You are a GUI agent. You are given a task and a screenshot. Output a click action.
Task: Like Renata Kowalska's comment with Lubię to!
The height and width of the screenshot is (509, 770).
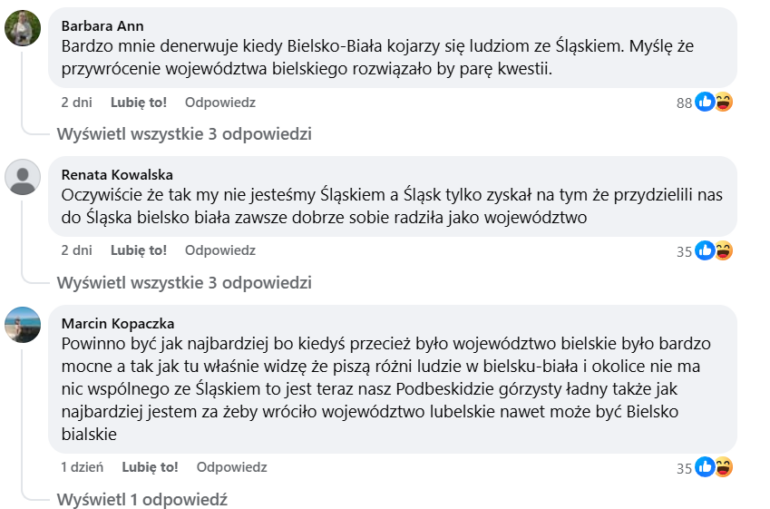point(138,250)
